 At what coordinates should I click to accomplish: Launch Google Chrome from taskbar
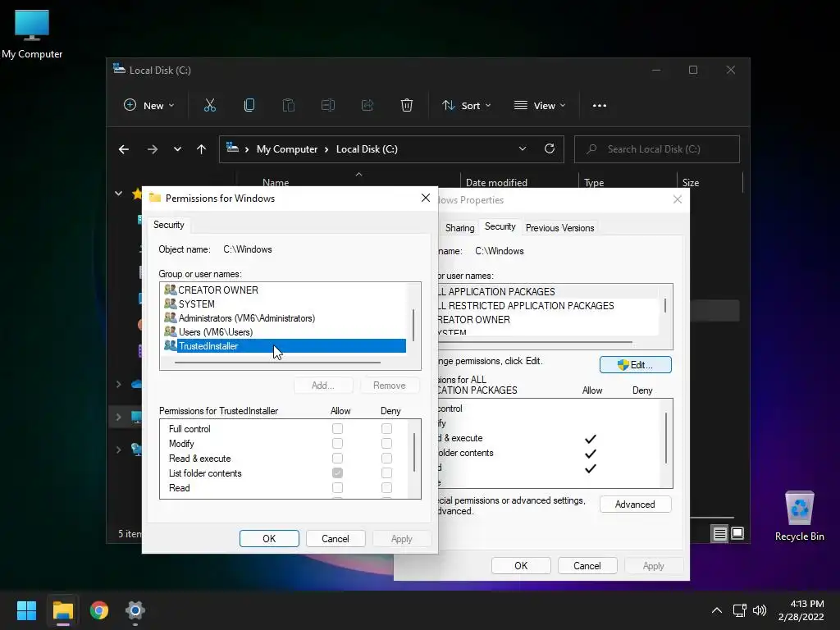pos(99,610)
